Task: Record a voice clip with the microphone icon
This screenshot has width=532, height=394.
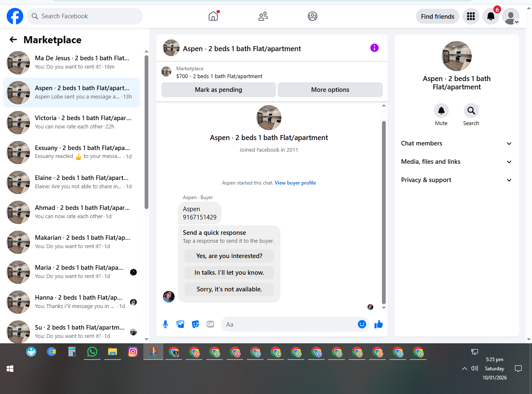Action: click(x=165, y=324)
